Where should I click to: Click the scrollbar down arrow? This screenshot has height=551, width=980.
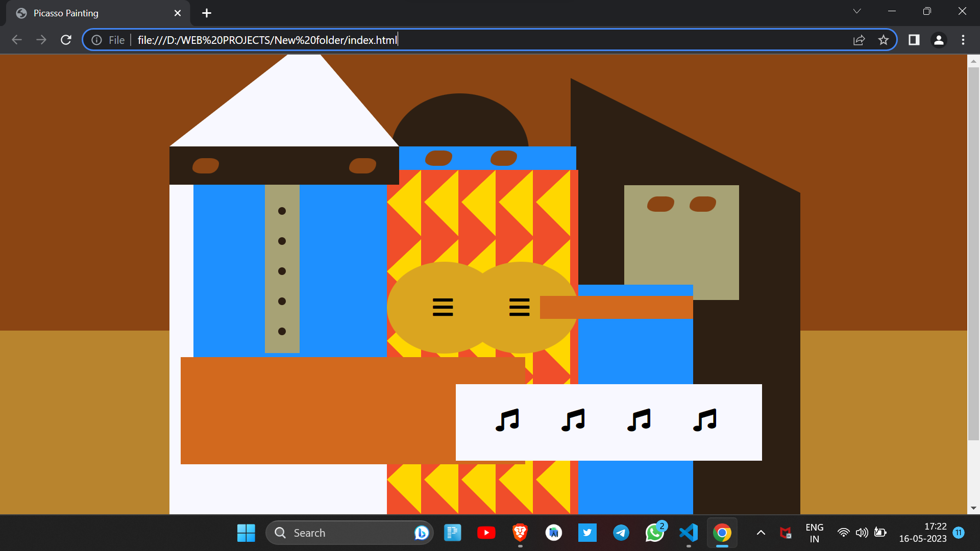click(x=974, y=508)
